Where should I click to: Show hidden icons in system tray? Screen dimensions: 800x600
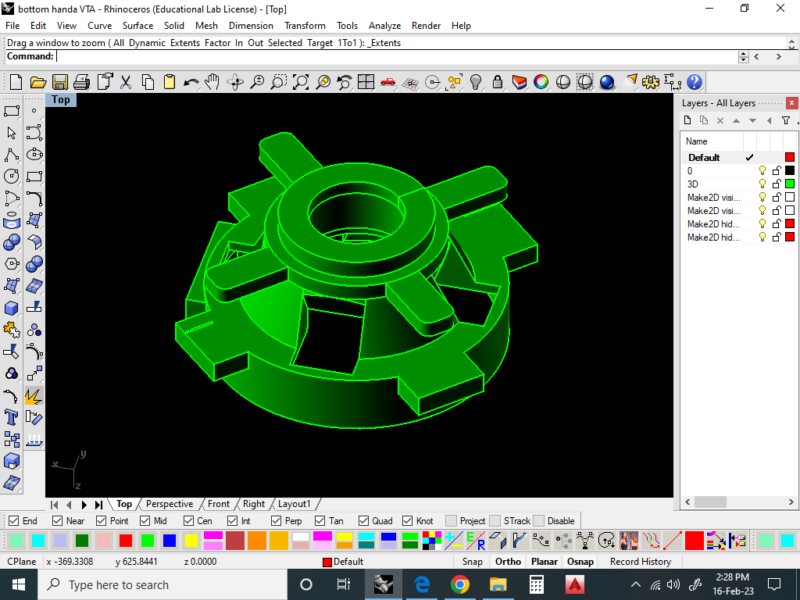point(635,585)
